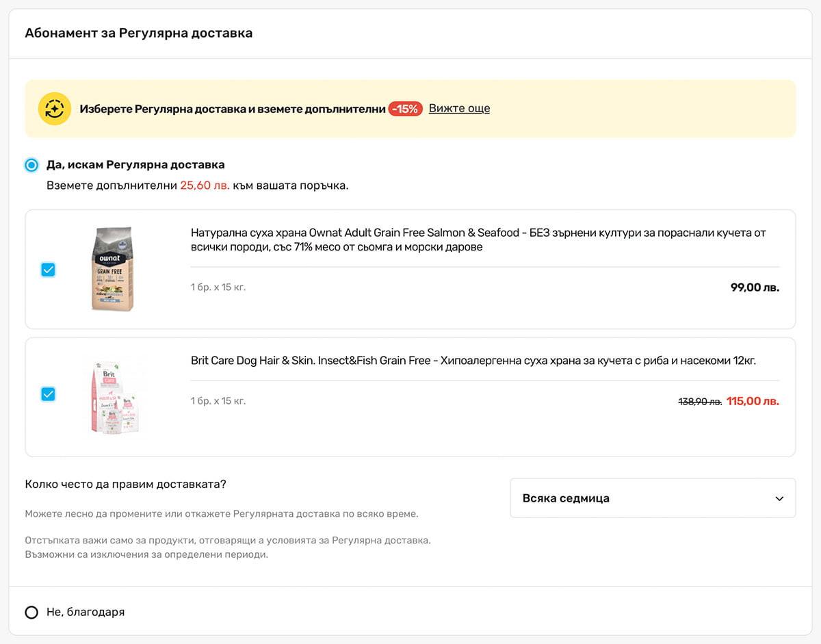This screenshot has height=644, width=821.
Task: Click the Brit Care product image
Action: coord(116,396)
